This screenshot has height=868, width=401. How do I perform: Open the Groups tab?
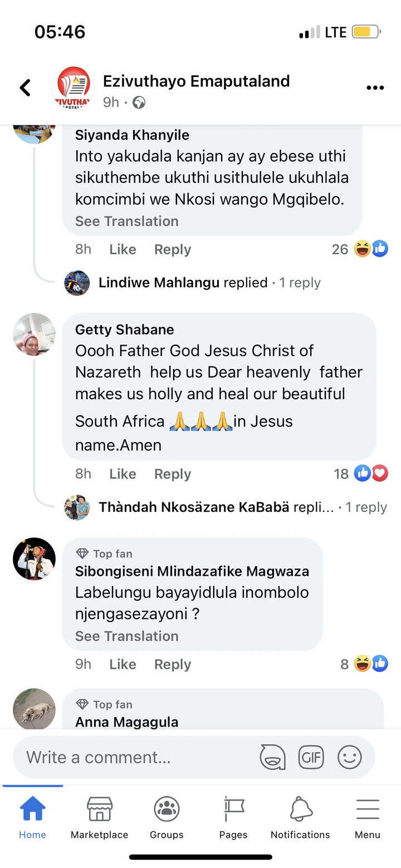(x=167, y=817)
